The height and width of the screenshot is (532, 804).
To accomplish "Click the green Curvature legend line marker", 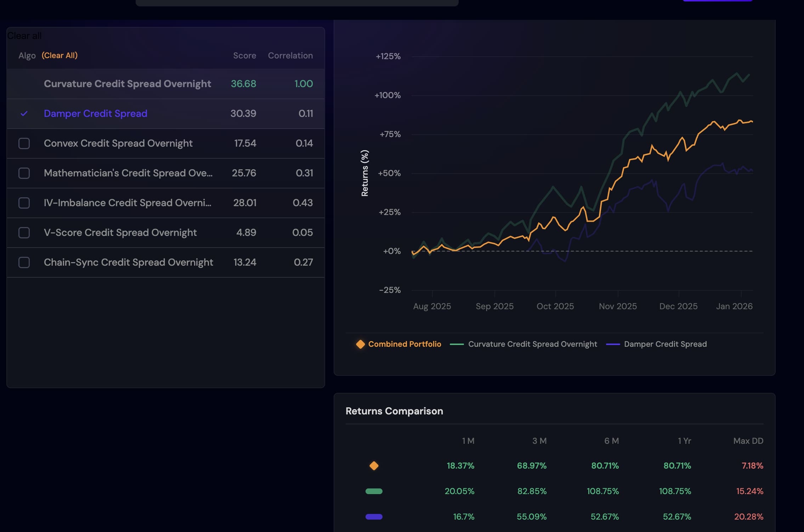I will tap(457, 344).
